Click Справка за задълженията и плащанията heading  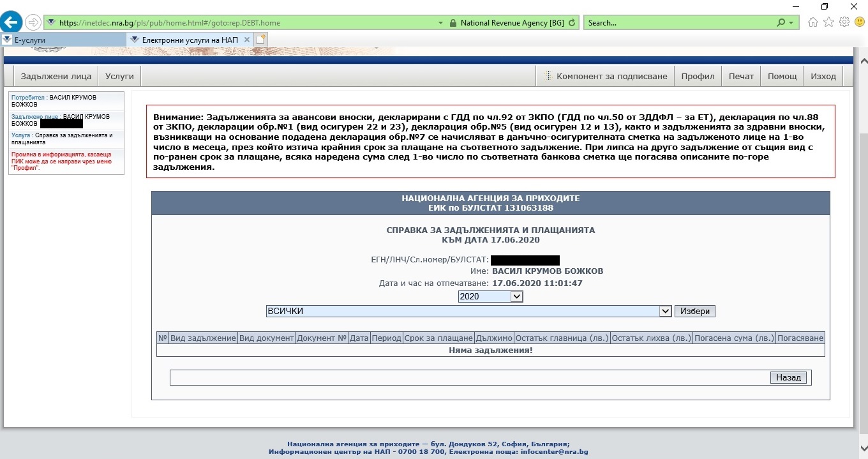point(490,230)
